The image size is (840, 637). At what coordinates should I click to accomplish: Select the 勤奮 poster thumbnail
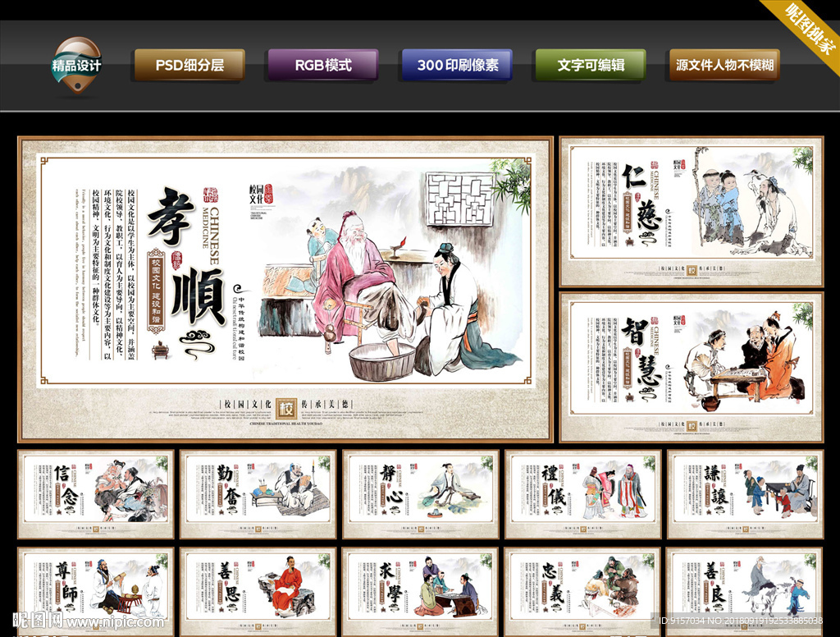point(258,494)
